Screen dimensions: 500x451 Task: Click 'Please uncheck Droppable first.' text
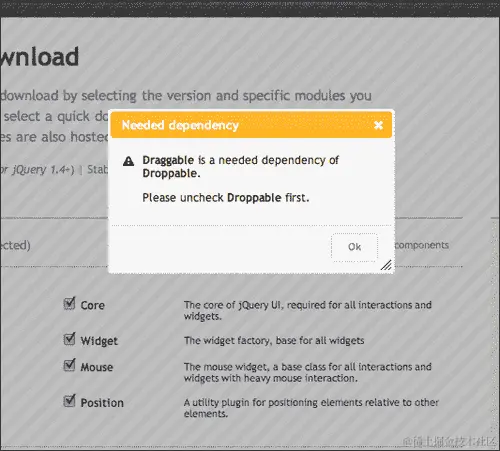tap(226, 198)
